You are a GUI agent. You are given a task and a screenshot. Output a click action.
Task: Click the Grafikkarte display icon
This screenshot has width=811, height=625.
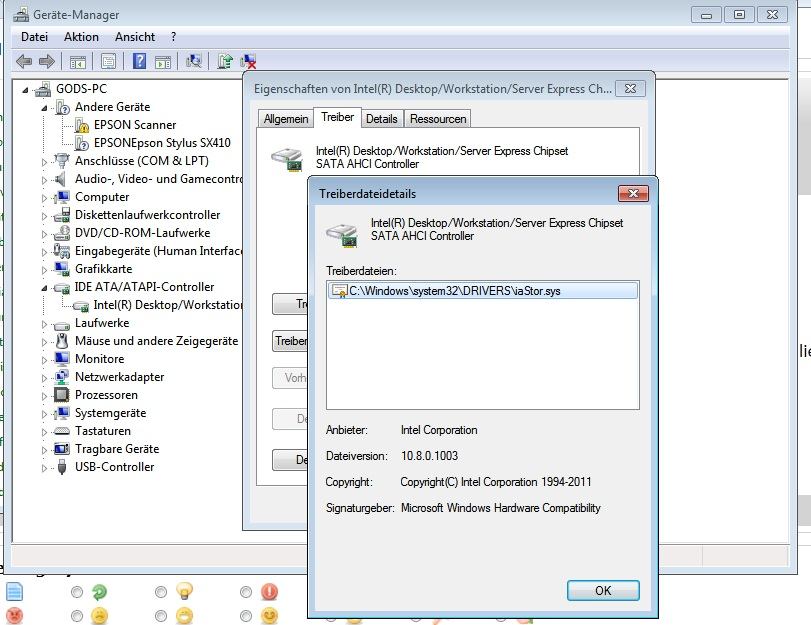(x=62, y=269)
